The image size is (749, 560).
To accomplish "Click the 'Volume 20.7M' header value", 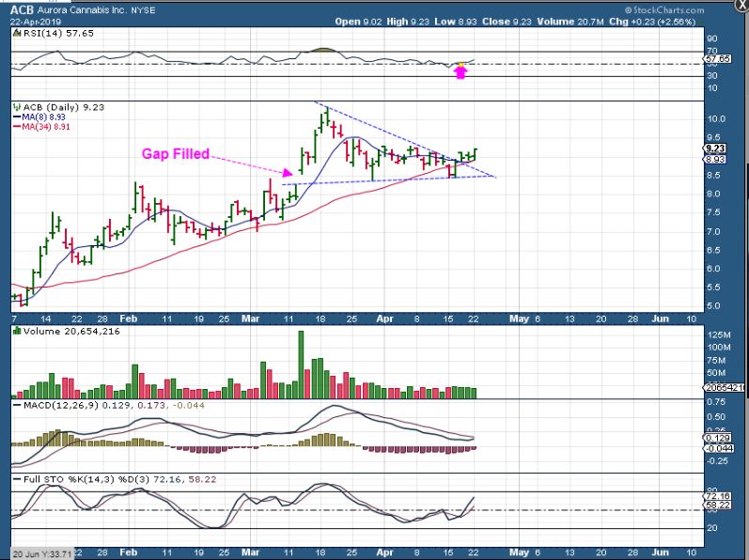I will (x=570, y=22).
